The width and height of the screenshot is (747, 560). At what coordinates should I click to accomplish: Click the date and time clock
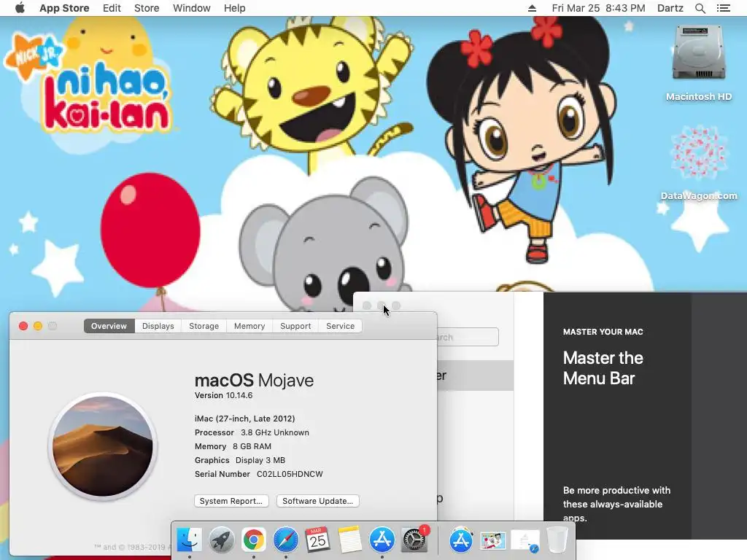click(x=598, y=8)
